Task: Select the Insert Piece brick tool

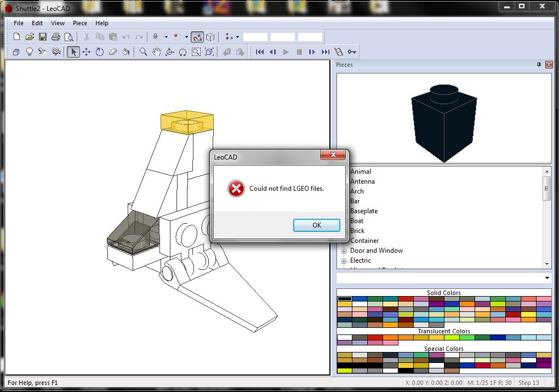Action: [x=16, y=52]
